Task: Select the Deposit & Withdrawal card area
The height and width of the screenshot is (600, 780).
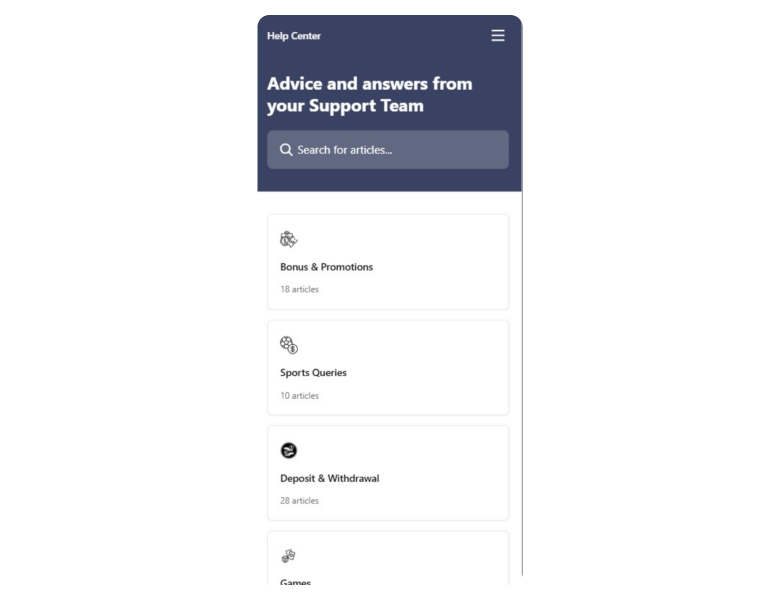Action: 388,473
